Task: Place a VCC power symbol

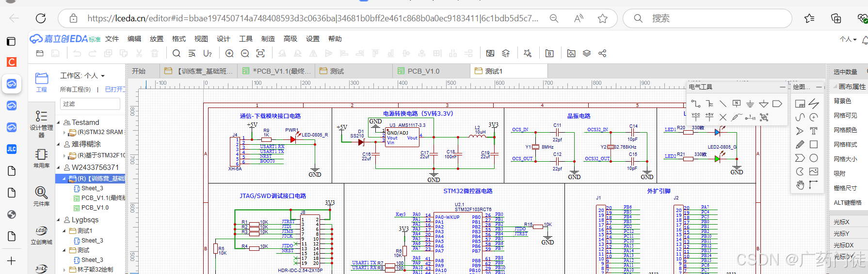Action: 696,117
